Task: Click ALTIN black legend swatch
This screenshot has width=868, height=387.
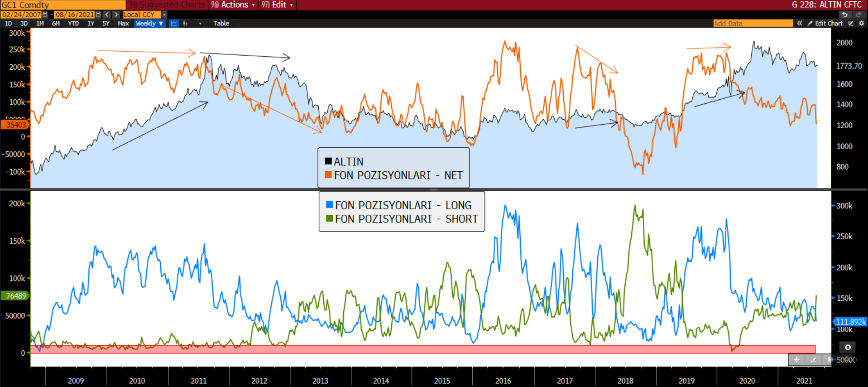Action: [328, 161]
